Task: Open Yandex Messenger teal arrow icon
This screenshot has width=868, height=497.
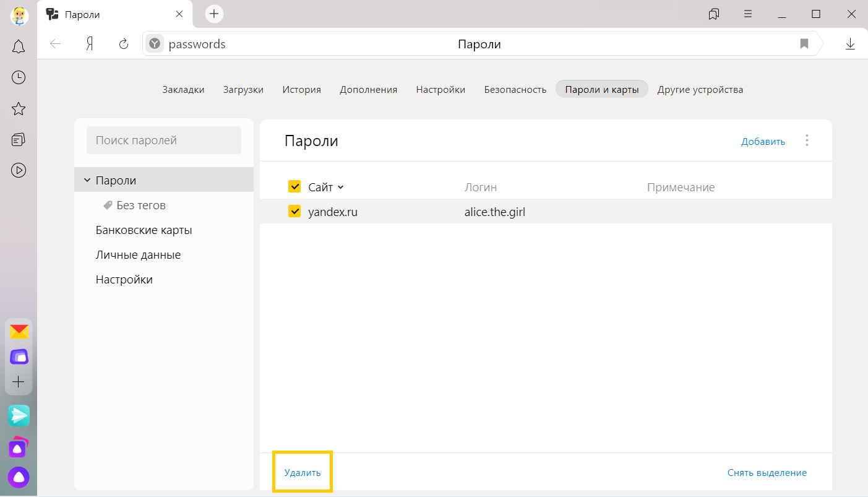Action: click(x=19, y=416)
